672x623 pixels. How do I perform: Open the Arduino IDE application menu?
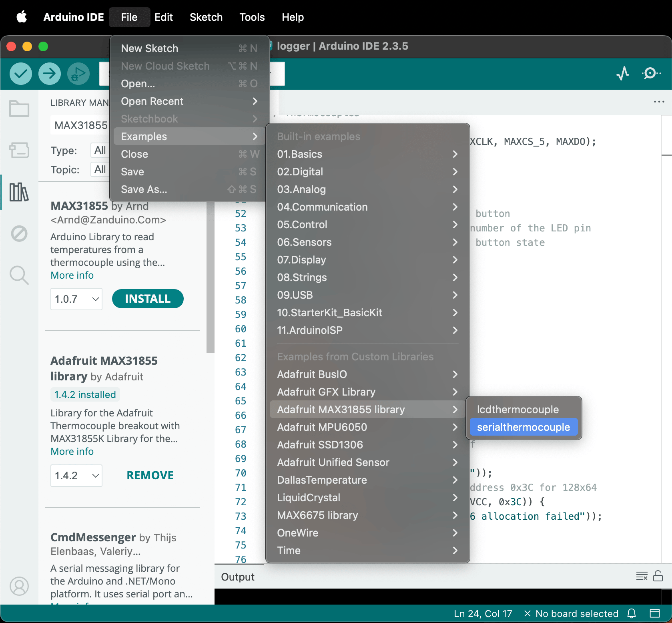click(x=74, y=17)
